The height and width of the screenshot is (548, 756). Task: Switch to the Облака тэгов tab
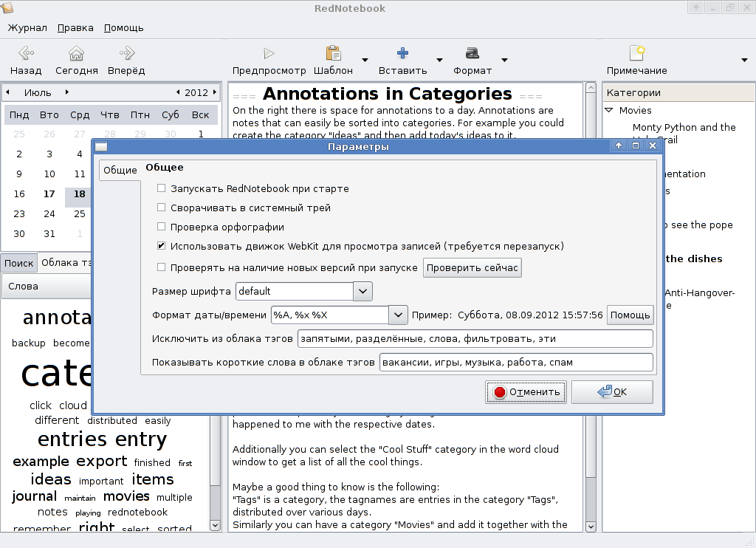click(x=66, y=262)
